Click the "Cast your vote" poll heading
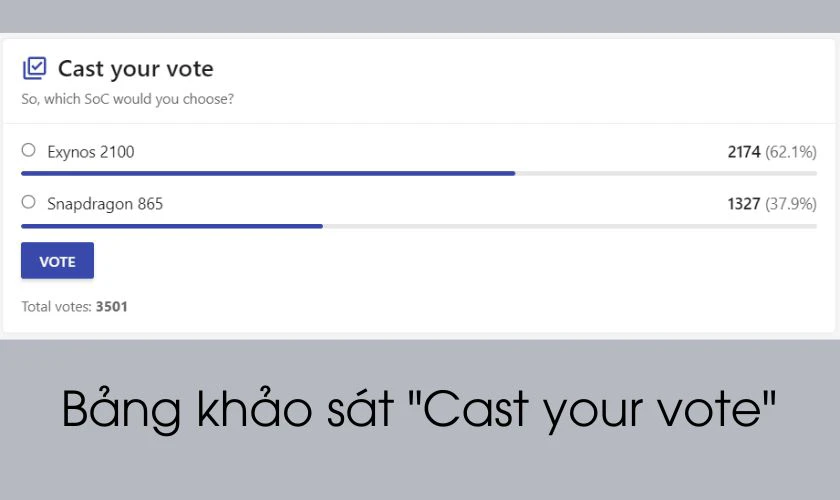This screenshot has width=840, height=500. (x=135, y=69)
